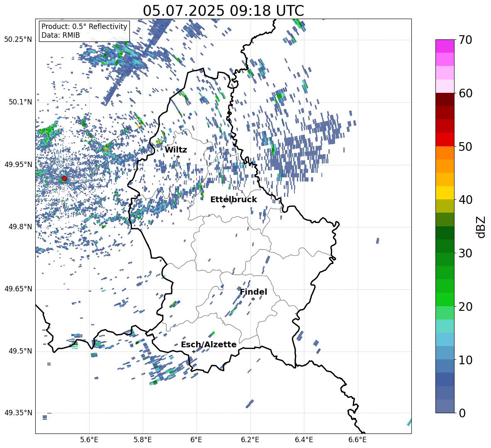Image resolution: width=491 pixels, height=448 pixels.
Task: Click the 49.5°N latitude label
Action: pos(20,351)
